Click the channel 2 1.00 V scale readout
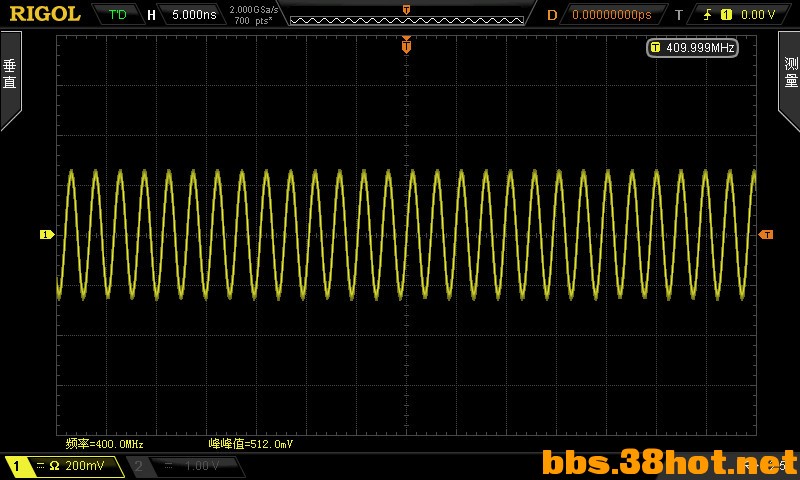Viewport: 800px width, 480px height. coord(202,466)
